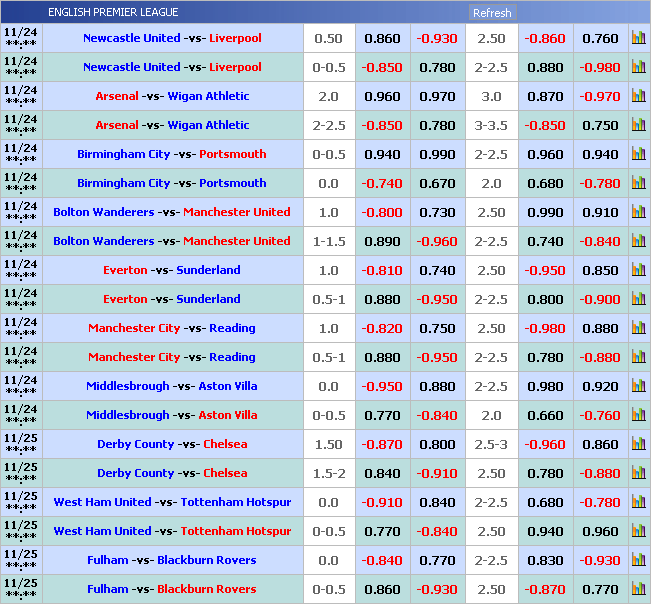The height and width of the screenshot is (604, 651).
Task: Choose 0.830 over odds in Fulham 0.0 handicap row
Action: [x=545, y=561]
